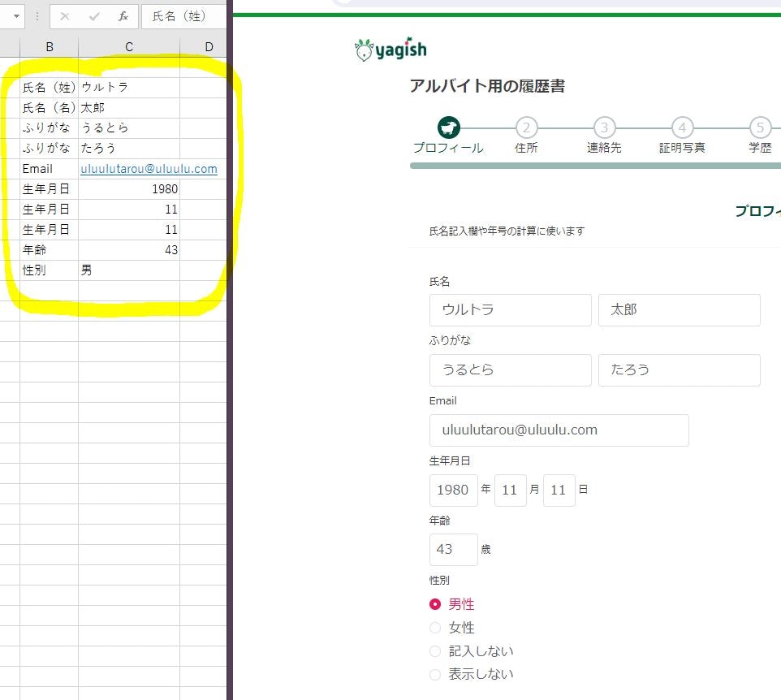Open the Insert Function fx icon
The width and height of the screenshot is (781, 700).
pos(123,16)
